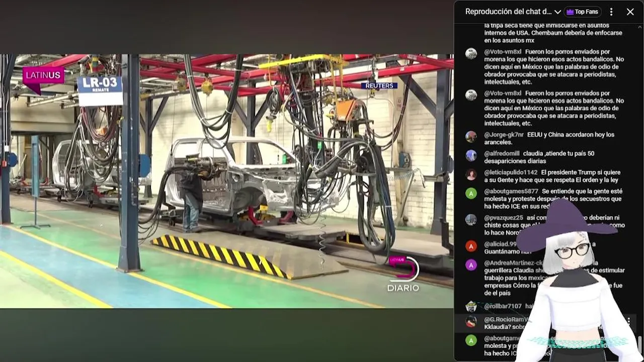Viewport: 644px width, 362px height.
Task: Click @alfredomill avatar
Action: [471, 155]
